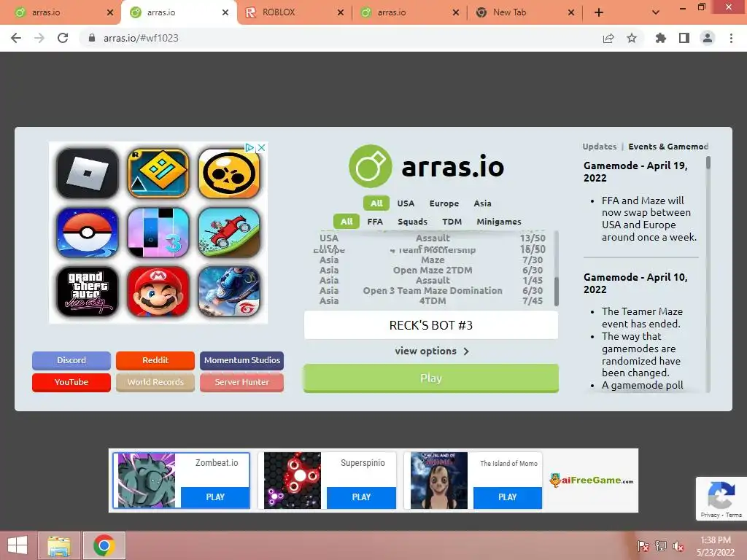This screenshot has height=560, width=747.
Task: Open the Discord link button
Action: [71, 360]
